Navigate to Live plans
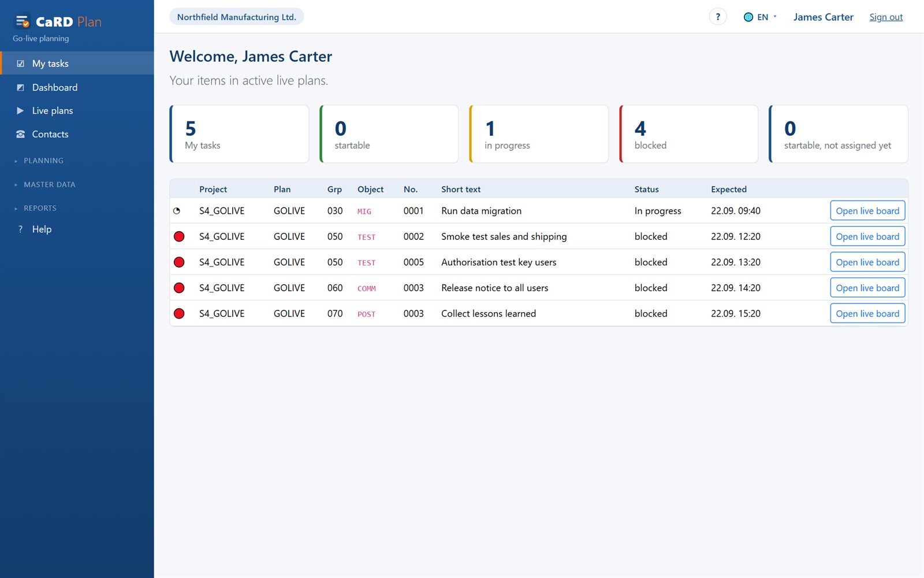 77,110
